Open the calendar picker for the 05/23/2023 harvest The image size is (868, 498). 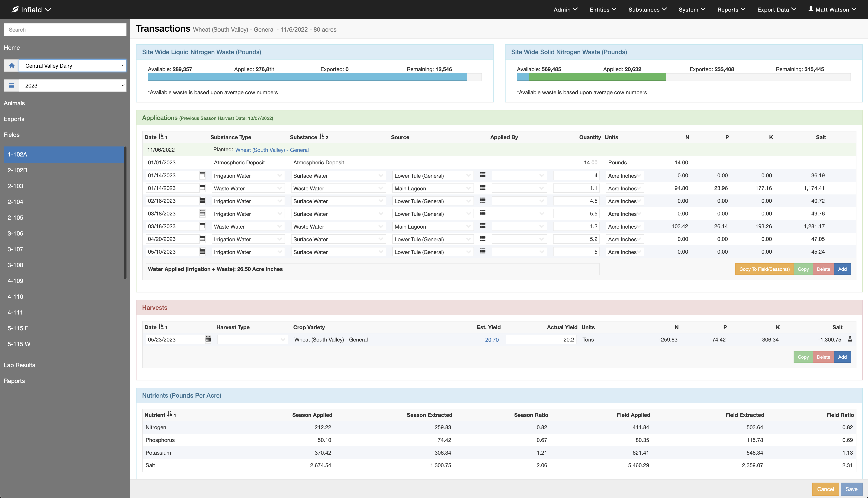[208, 339]
